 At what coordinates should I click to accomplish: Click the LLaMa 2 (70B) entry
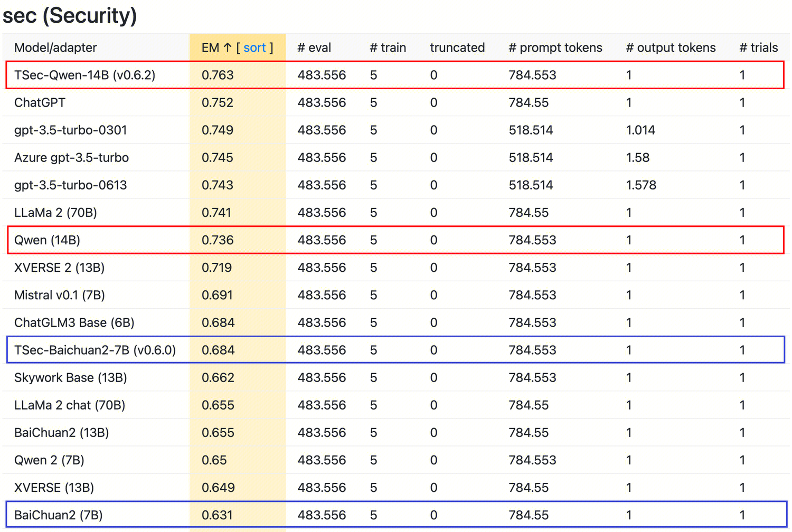click(55, 213)
